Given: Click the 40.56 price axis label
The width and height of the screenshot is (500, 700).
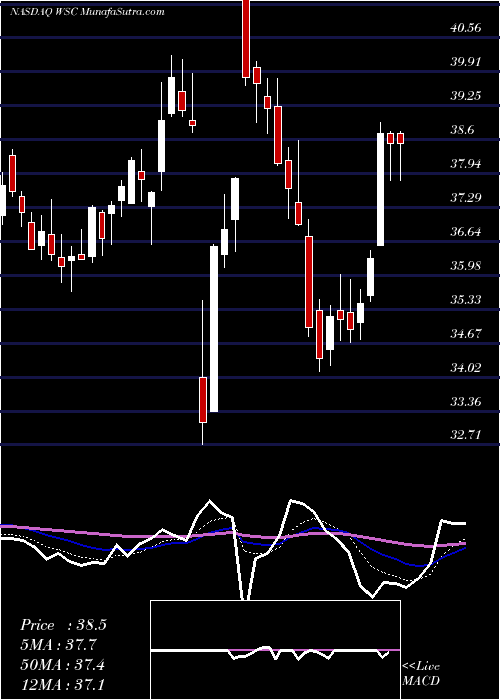Looking at the screenshot, I should point(465,28).
